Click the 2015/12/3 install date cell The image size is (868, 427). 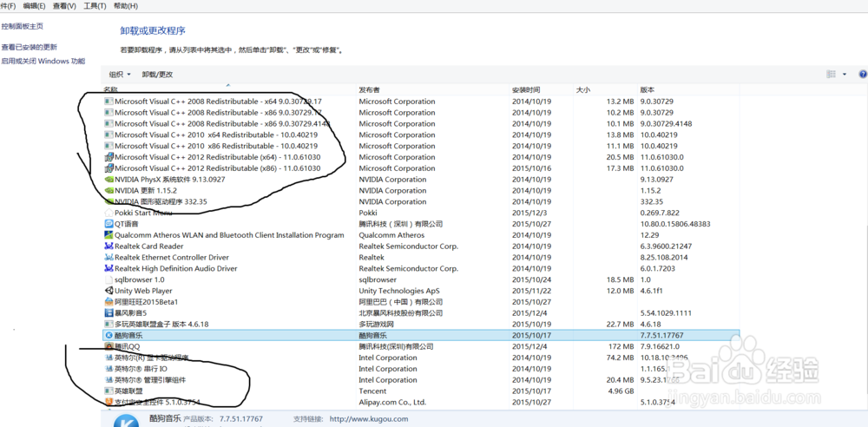coord(529,213)
